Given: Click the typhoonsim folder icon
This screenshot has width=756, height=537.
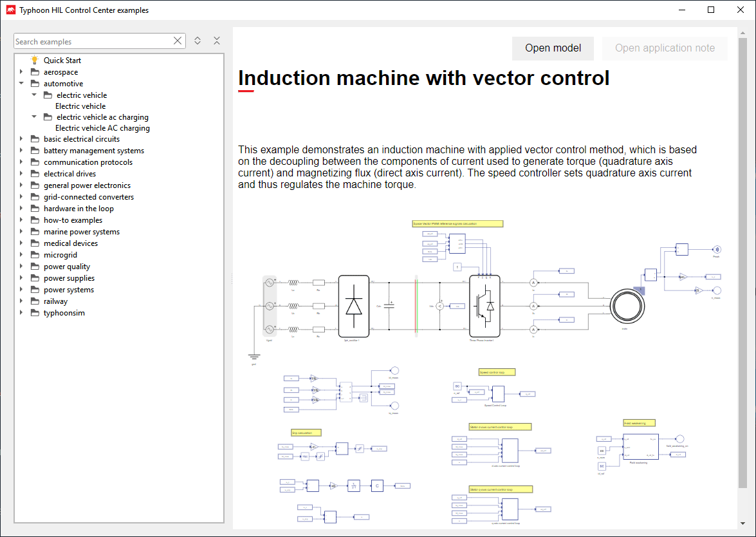Looking at the screenshot, I should [35, 313].
